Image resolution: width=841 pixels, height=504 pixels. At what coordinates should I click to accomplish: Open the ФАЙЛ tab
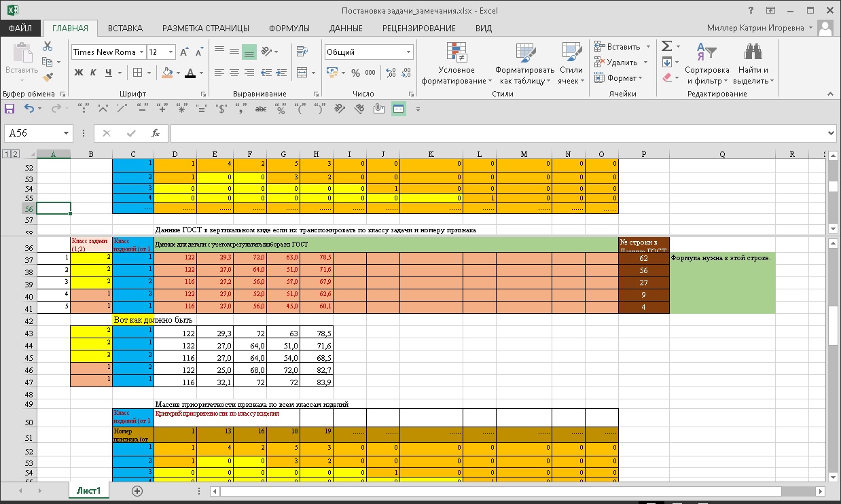click(20, 28)
